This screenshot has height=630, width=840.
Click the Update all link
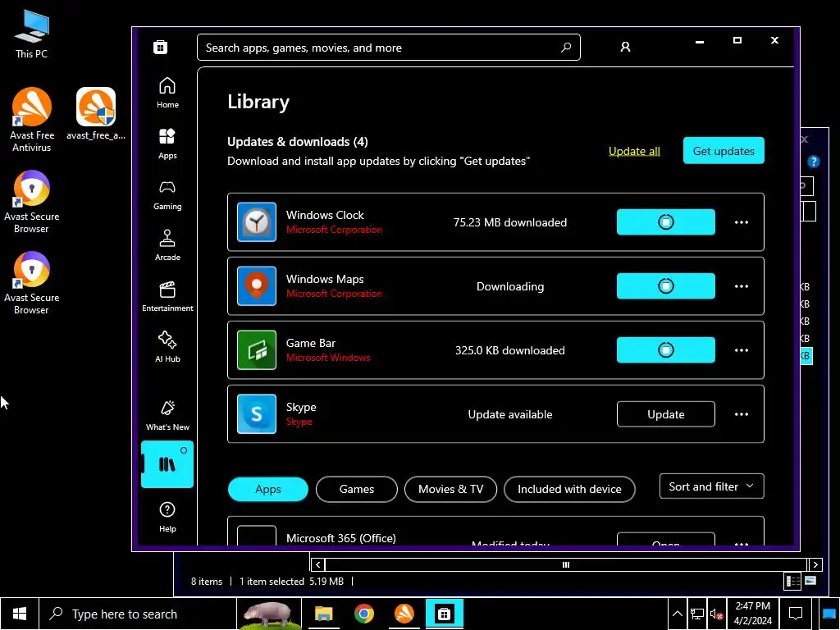tap(634, 151)
